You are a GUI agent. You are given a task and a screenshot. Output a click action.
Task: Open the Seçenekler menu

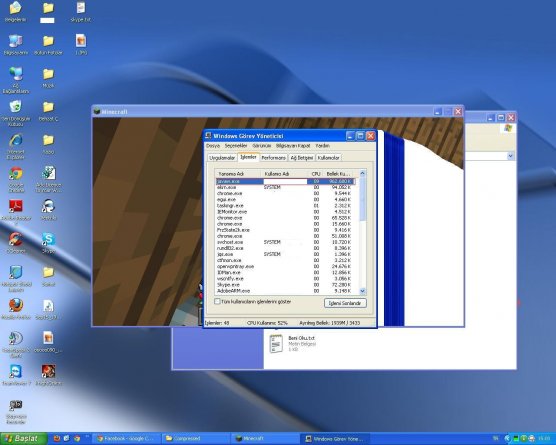[x=236, y=146]
